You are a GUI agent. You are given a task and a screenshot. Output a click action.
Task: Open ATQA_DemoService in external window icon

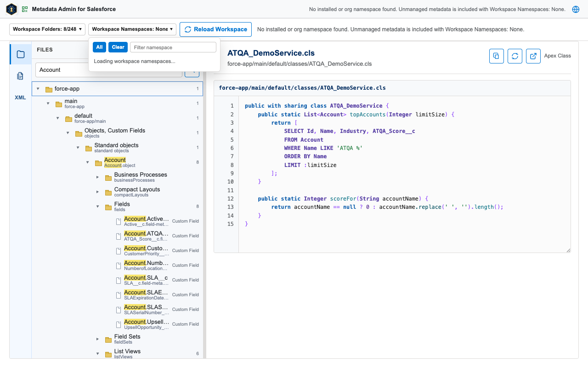point(533,56)
